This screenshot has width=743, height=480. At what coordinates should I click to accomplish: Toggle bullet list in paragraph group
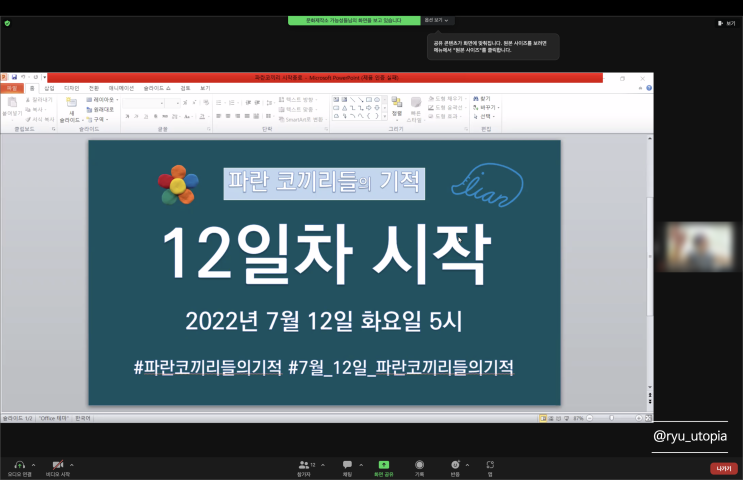point(219,102)
